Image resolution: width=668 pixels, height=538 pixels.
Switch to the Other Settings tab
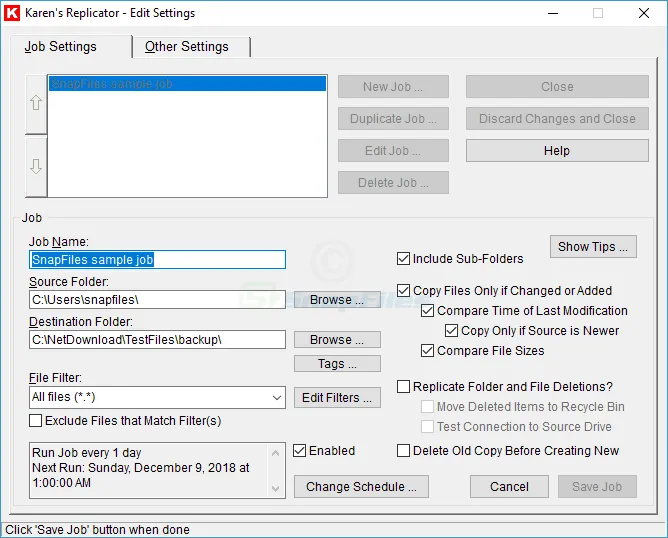coord(191,46)
